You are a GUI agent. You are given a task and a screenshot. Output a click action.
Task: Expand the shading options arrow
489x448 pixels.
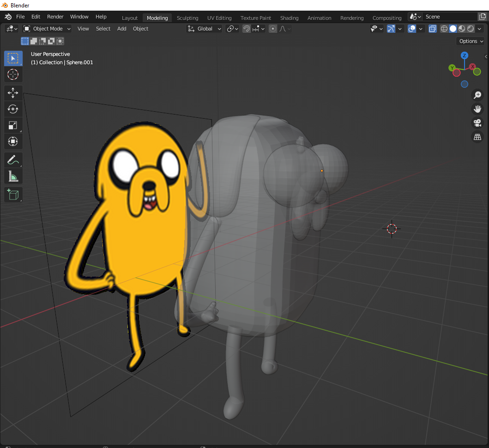click(x=479, y=29)
